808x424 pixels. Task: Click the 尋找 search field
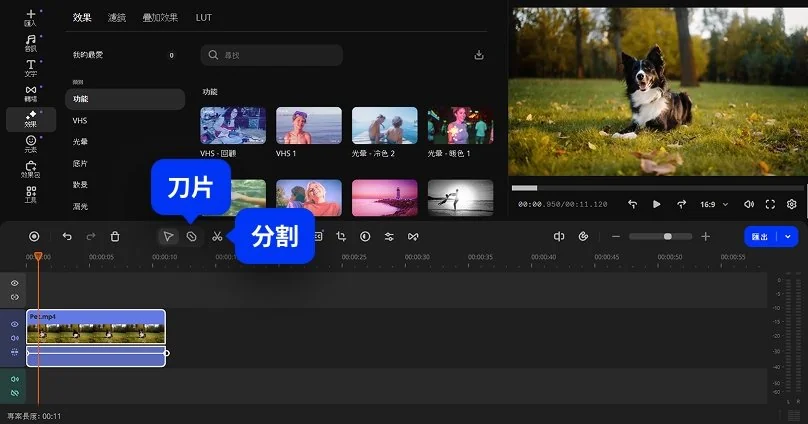pyautogui.click(x=272, y=55)
